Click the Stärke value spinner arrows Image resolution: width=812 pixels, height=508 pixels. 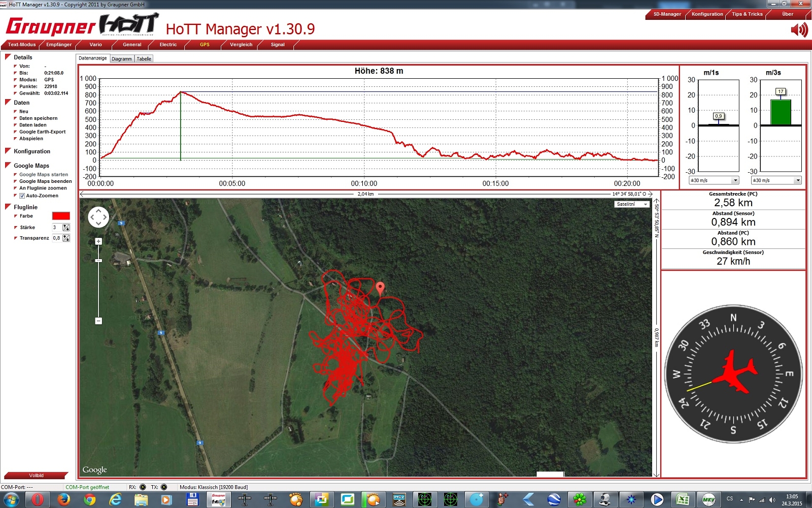click(66, 228)
